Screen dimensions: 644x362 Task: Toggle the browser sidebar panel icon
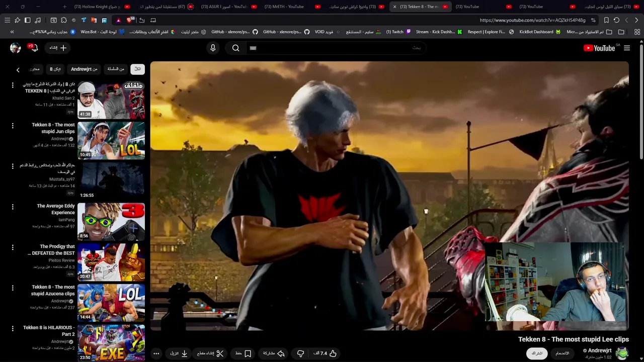(x=27, y=20)
